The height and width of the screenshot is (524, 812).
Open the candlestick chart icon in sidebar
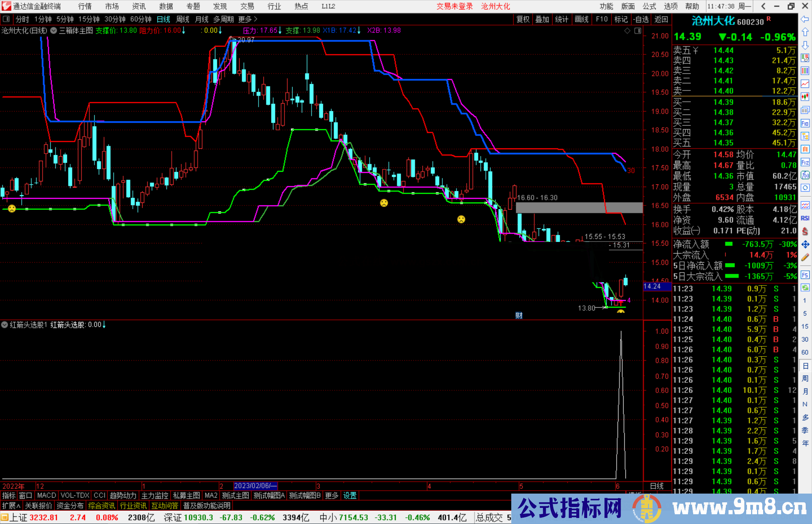(x=805, y=97)
